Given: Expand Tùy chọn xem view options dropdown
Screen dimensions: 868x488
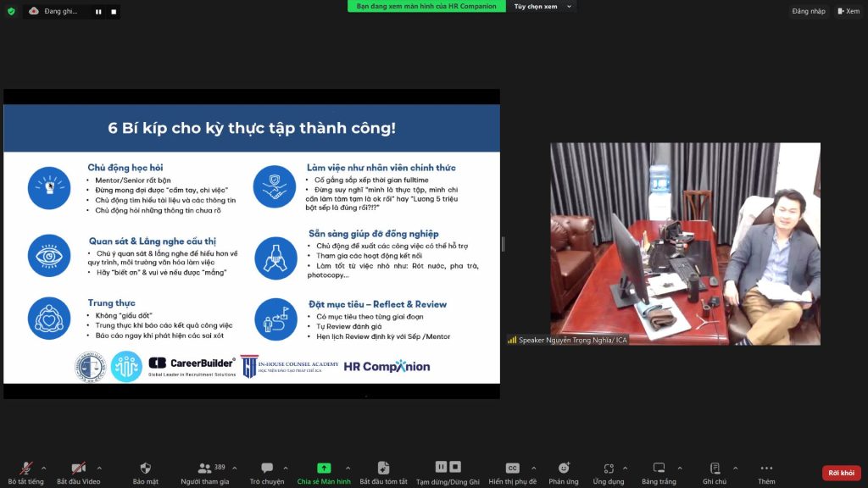Looking at the screenshot, I should (542, 6).
